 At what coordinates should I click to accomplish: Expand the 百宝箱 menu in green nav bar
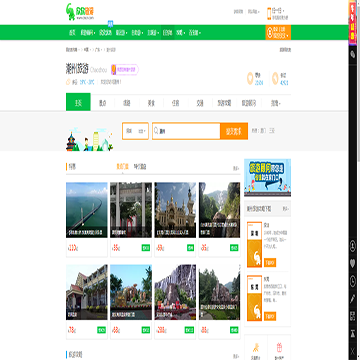[x=195, y=33]
